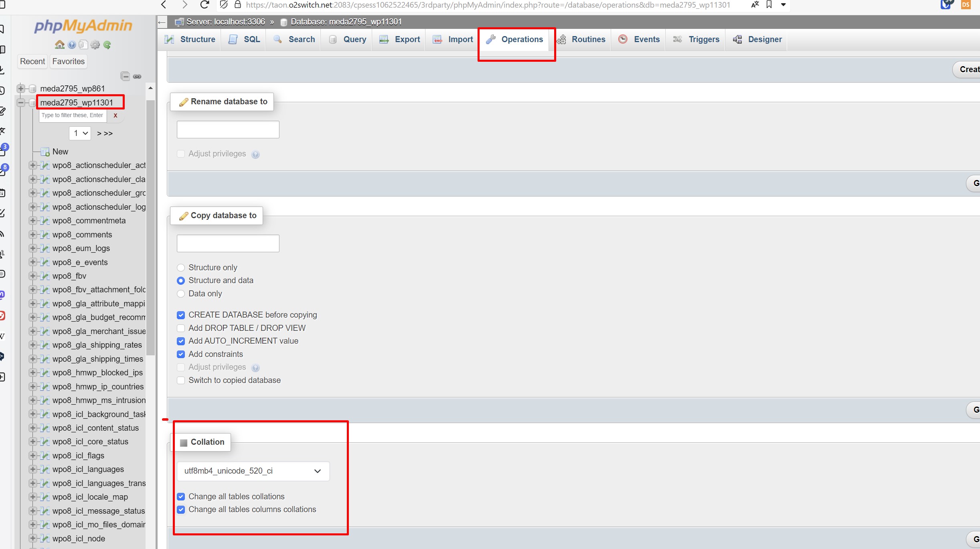This screenshot has height=549, width=980.
Task: Click the browser back arrow
Action: coord(164,5)
